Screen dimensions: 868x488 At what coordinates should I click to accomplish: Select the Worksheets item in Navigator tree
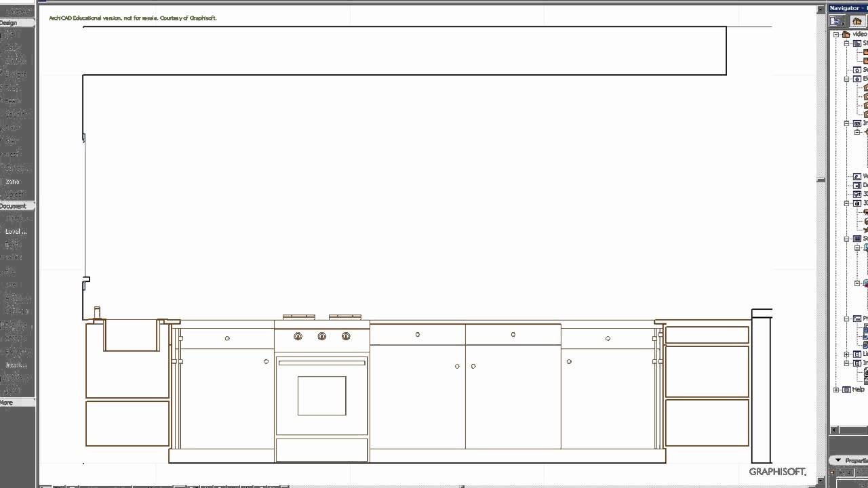(x=861, y=176)
